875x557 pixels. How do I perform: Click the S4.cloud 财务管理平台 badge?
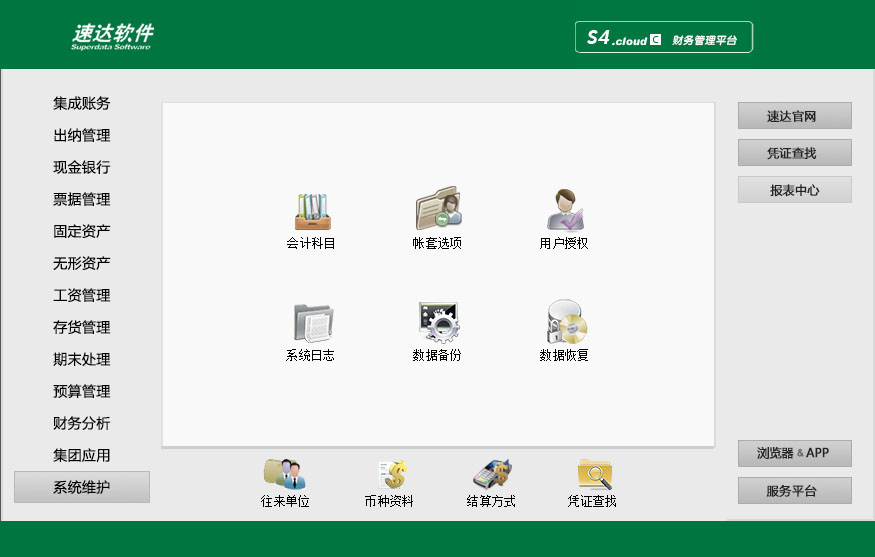664,37
